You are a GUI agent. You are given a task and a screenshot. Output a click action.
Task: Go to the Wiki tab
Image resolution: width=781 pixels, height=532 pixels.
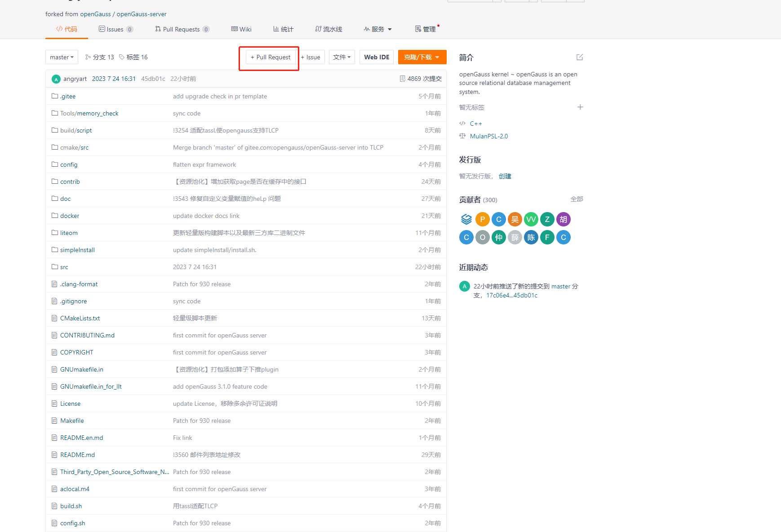[241, 29]
